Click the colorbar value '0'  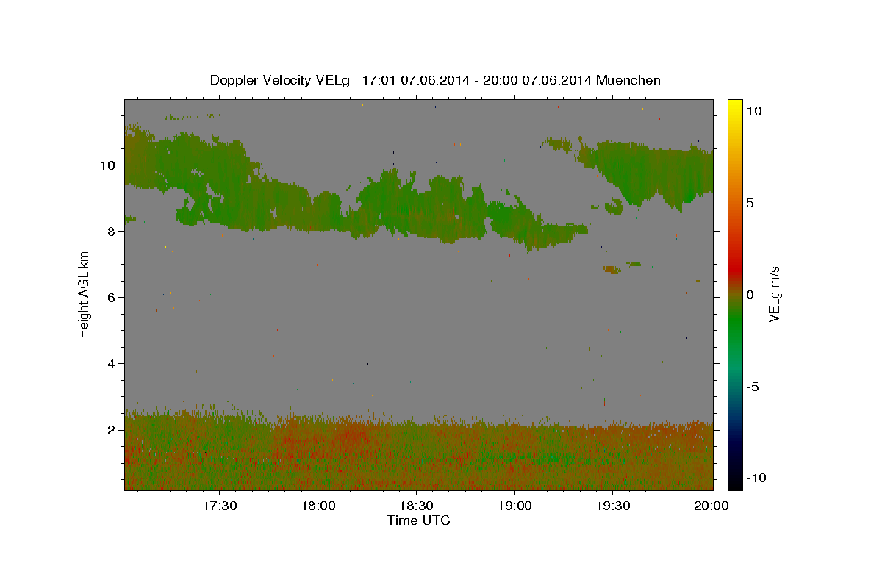point(750,295)
